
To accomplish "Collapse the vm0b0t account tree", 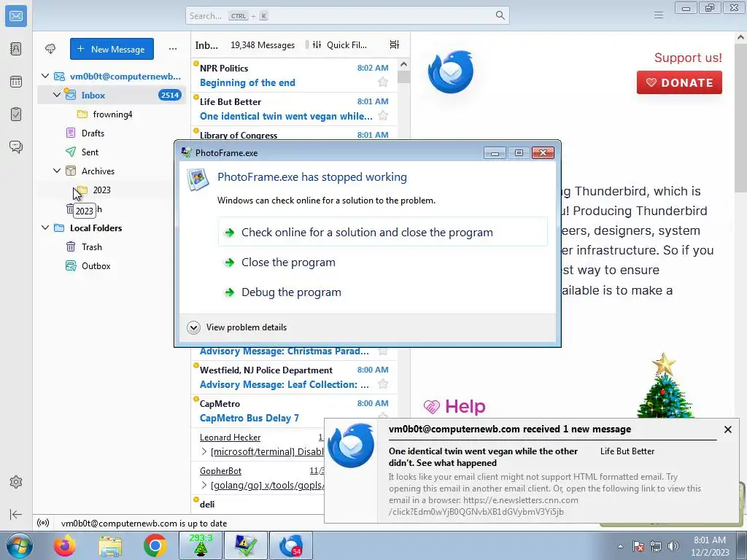I will click(x=45, y=76).
